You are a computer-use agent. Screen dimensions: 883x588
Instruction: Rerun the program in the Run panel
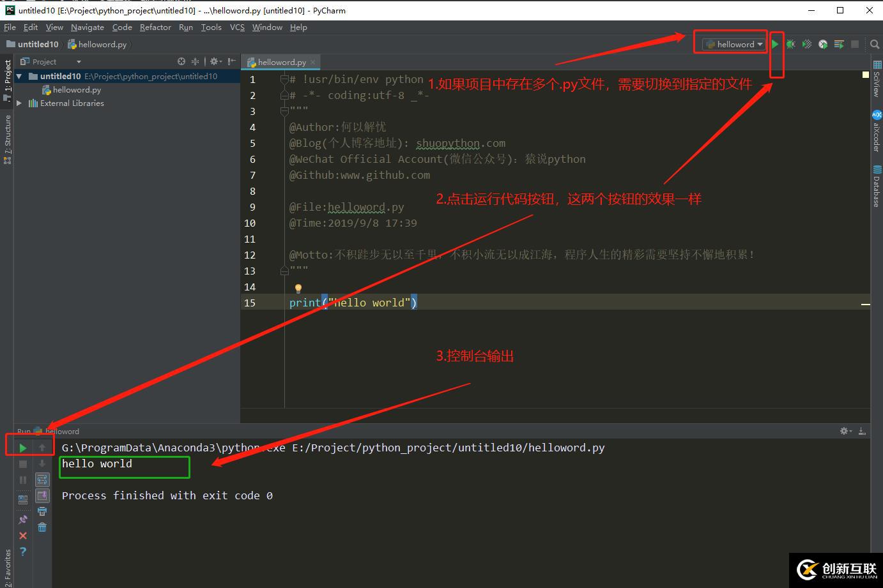22,447
